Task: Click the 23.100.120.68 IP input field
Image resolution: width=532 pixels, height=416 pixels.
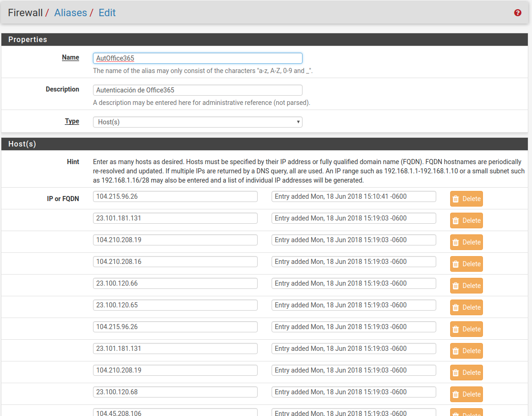Action: [x=175, y=392]
